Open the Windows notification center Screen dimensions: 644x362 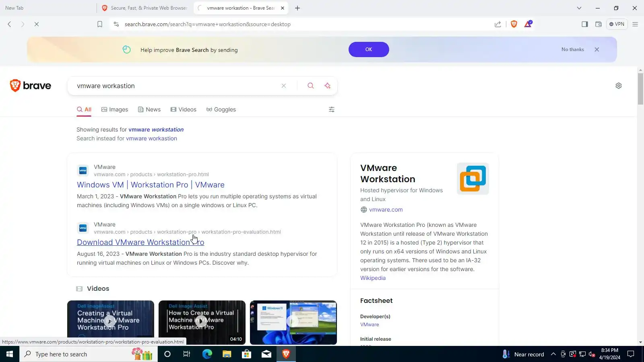click(631, 354)
